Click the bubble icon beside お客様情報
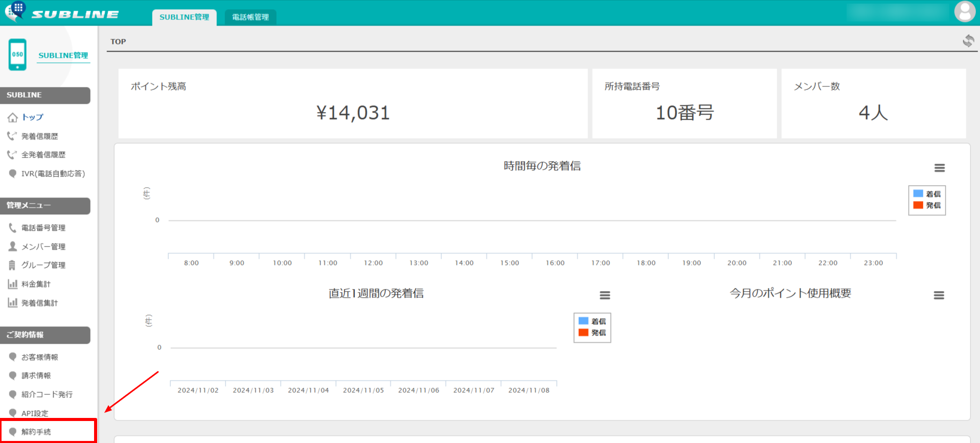The width and height of the screenshot is (980, 443). pos(13,357)
